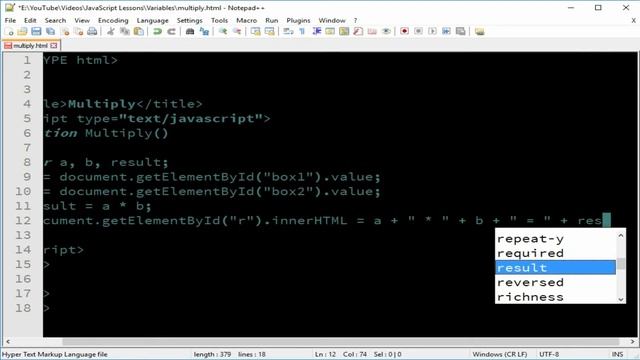Click the Windows (CR LF) status bar entry
The image size is (640, 360).
click(x=500, y=354)
